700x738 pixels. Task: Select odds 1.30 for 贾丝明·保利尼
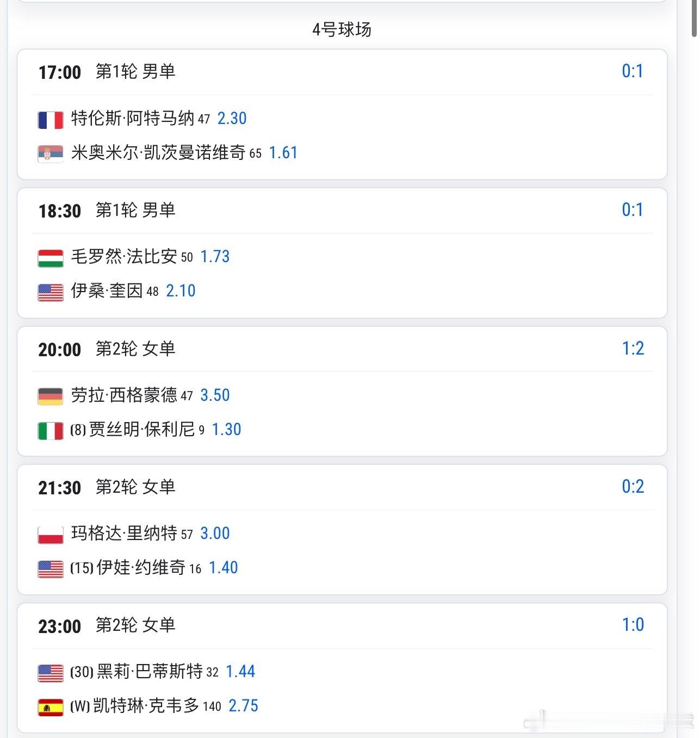226,429
